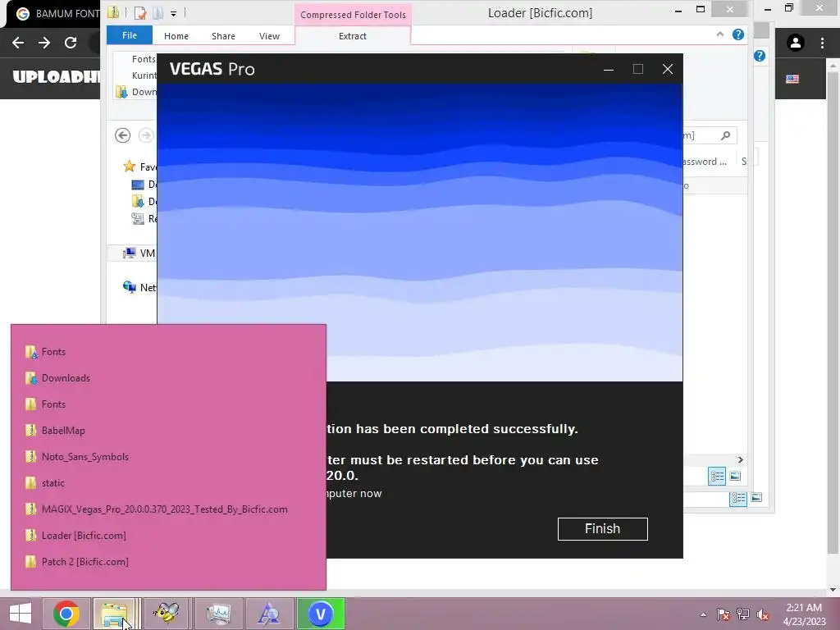Open the letter A font taskbar app

point(268,614)
